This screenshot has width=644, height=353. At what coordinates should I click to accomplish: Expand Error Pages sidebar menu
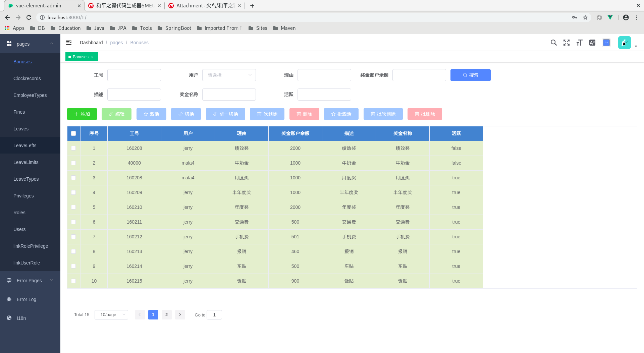coord(30,281)
